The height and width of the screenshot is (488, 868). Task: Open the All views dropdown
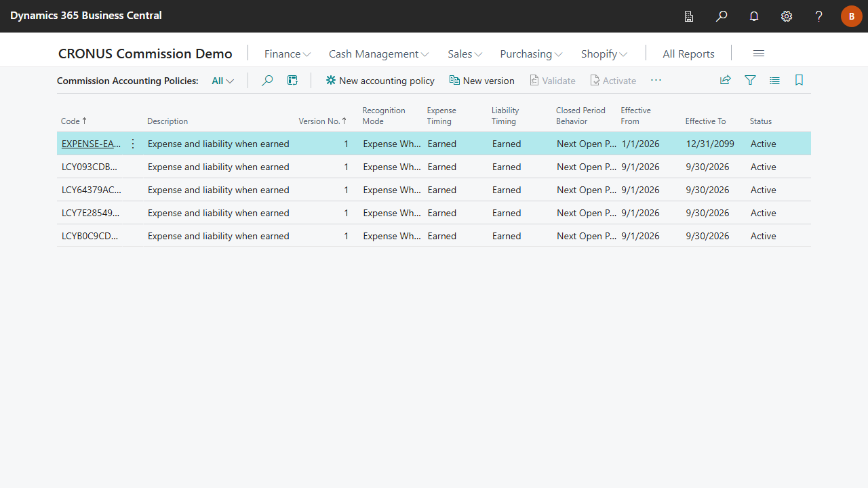click(223, 81)
